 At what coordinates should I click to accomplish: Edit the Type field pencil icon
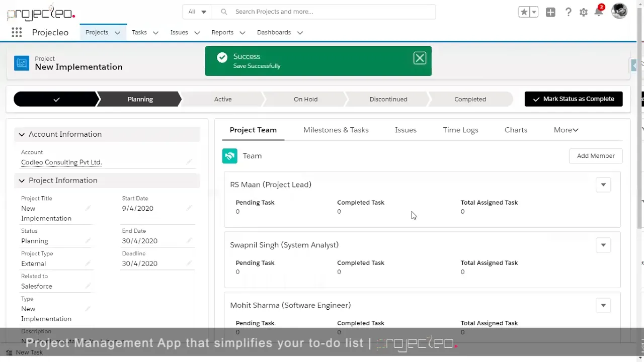[88, 309]
